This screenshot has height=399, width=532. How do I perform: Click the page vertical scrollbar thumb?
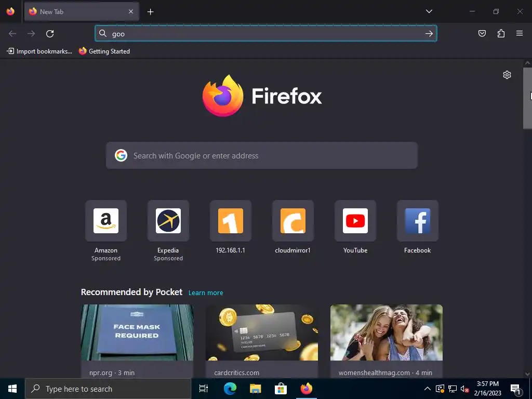(x=527, y=98)
